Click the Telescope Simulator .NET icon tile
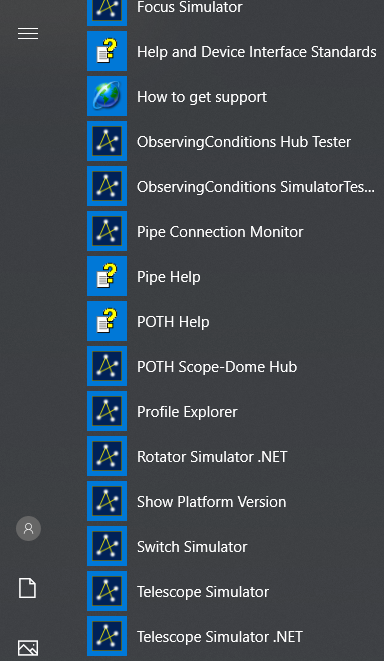Screen dimensions: 384x661 (x=107, y=636)
